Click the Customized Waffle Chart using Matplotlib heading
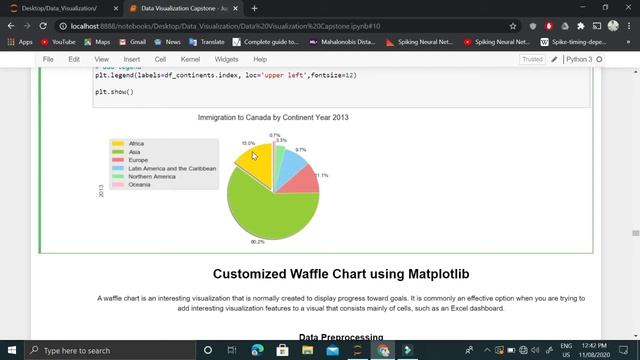The image size is (640, 360). [x=341, y=274]
